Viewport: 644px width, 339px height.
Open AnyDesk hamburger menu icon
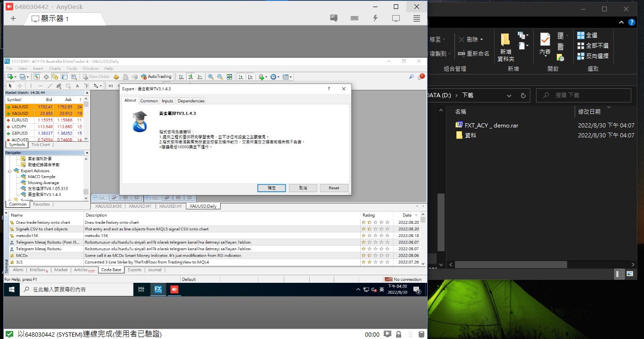417,18
